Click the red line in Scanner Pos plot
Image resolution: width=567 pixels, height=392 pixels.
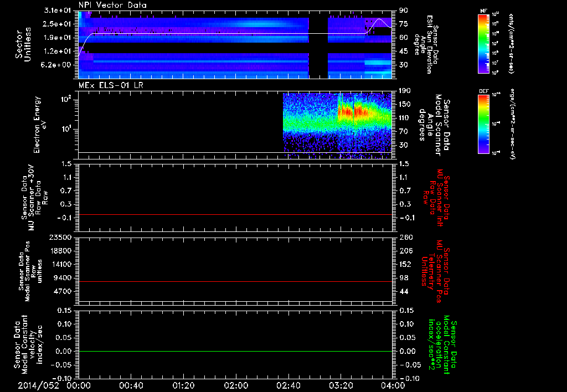tap(235, 281)
